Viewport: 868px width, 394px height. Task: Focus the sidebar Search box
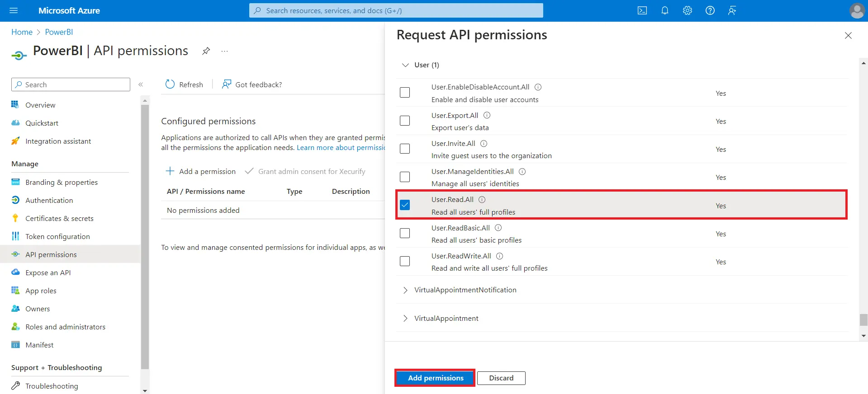[x=71, y=84]
